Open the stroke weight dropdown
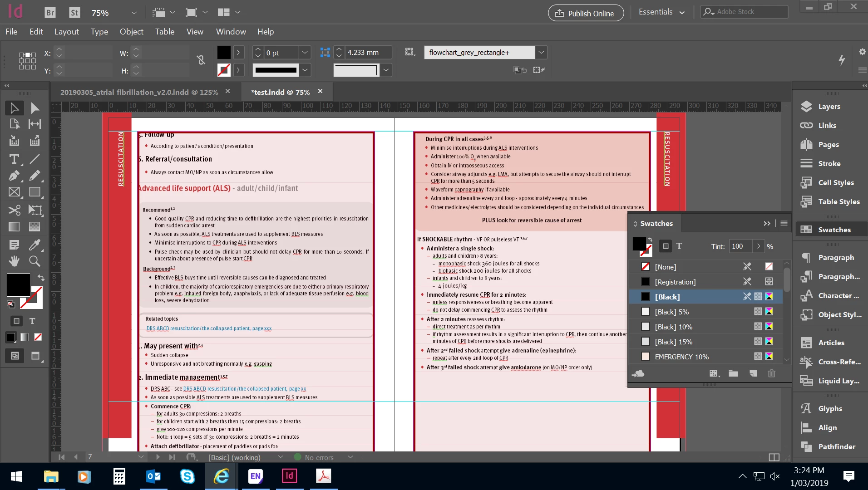The width and height of the screenshot is (868, 490). click(305, 53)
